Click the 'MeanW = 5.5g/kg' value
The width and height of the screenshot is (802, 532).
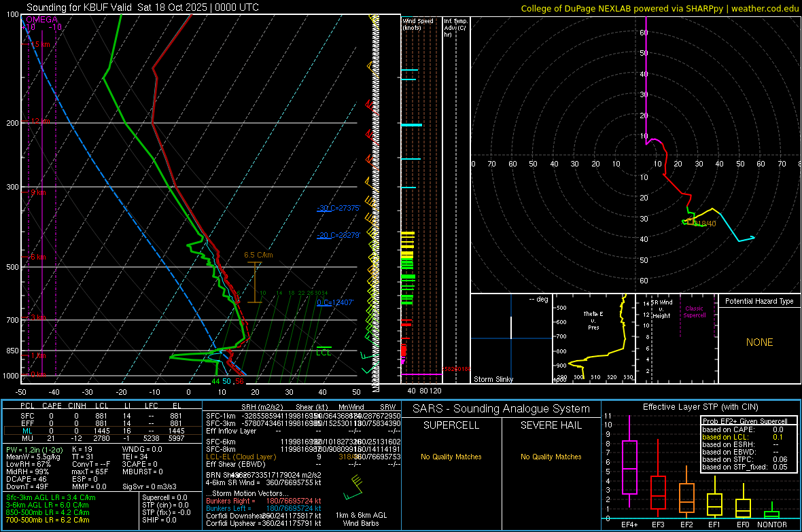click(x=33, y=457)
